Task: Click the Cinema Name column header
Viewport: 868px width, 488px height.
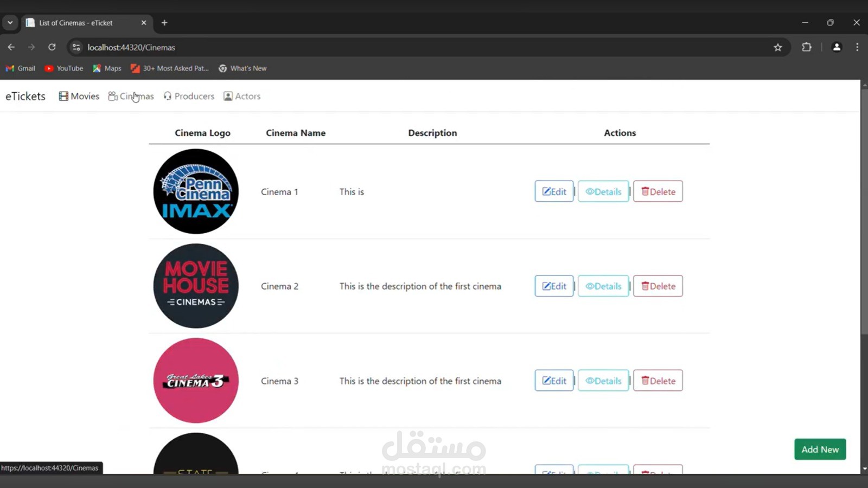Action: coord(296,133)
